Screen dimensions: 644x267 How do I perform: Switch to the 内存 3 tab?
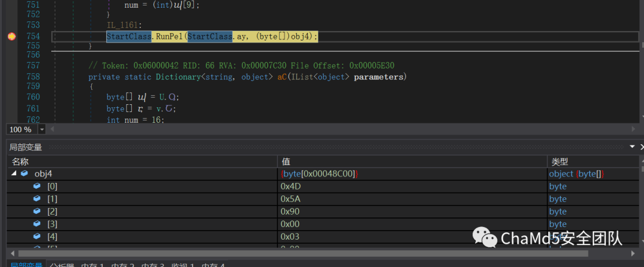point(153,265)
